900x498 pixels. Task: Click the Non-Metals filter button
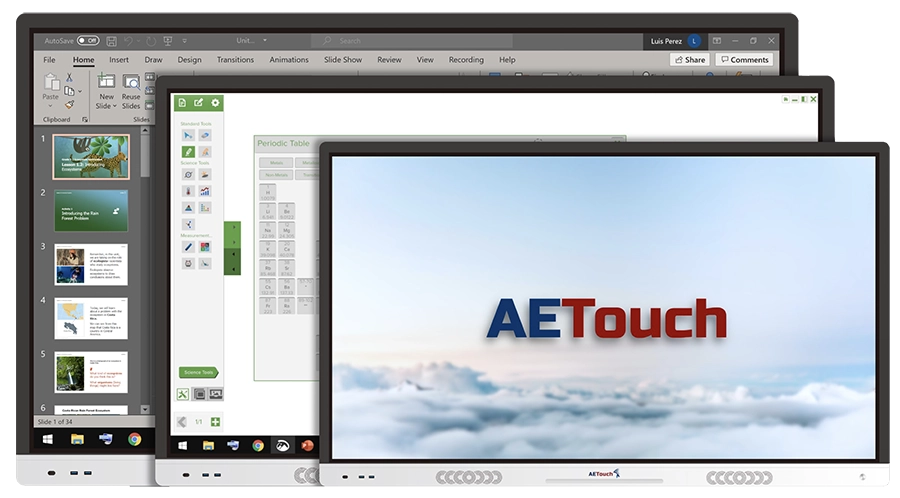(x=276, y=175)
